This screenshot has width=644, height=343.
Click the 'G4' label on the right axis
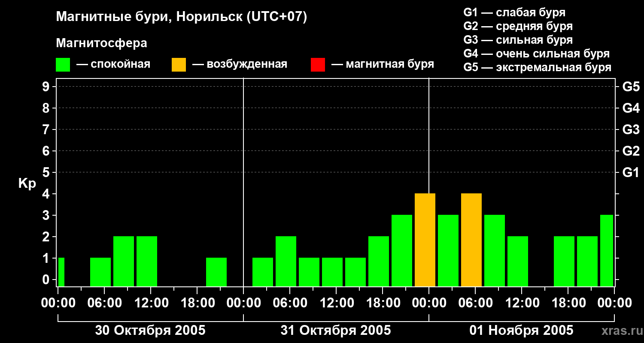click(x=631, y=108)
